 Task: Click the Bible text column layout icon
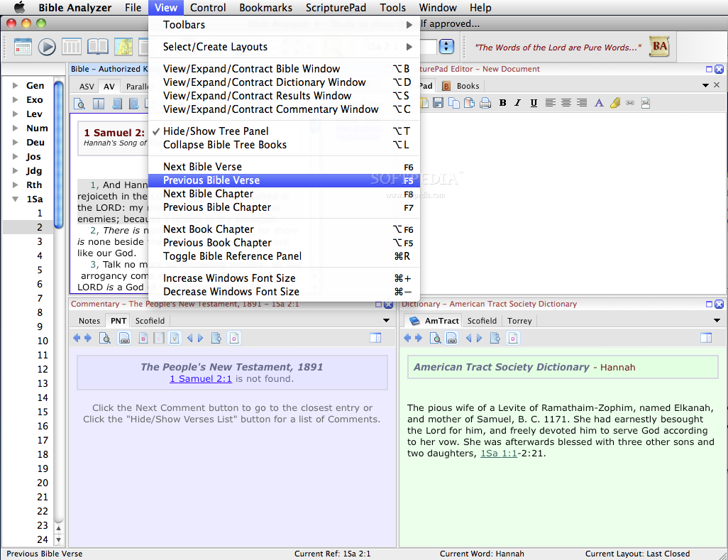[x=99, y=104]
